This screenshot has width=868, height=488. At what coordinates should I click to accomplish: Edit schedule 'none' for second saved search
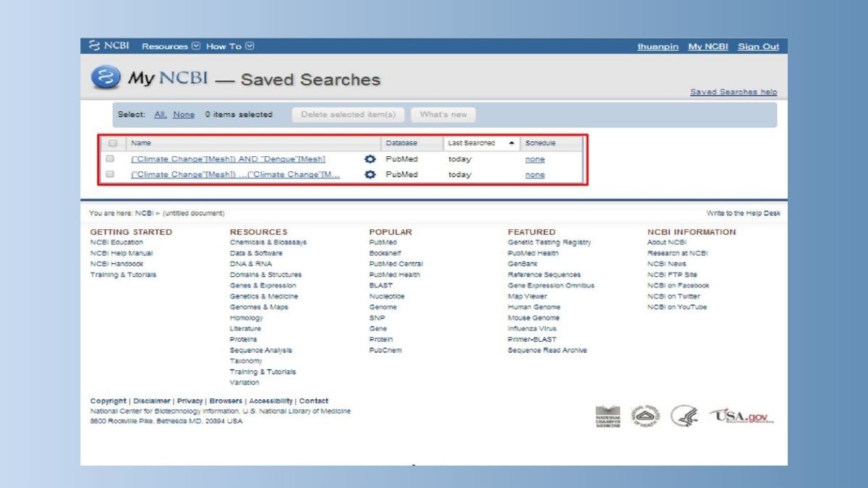click(535, 174)
